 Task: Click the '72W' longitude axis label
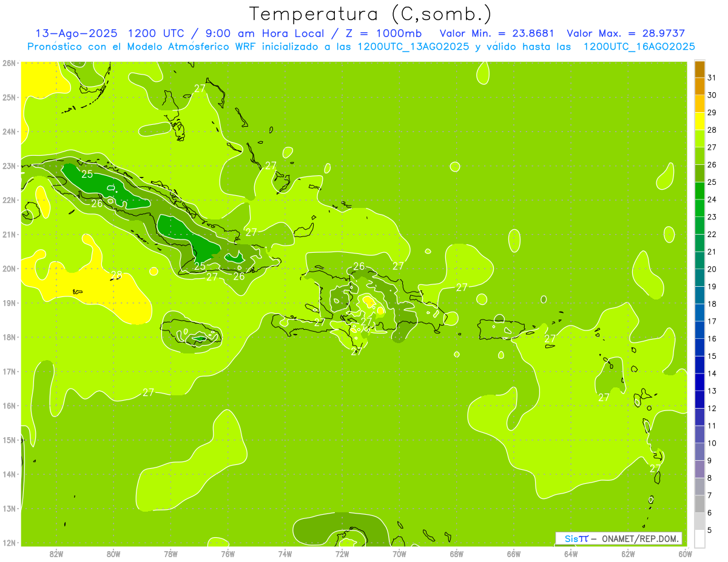pyautogui.click(x=342, y=554)
